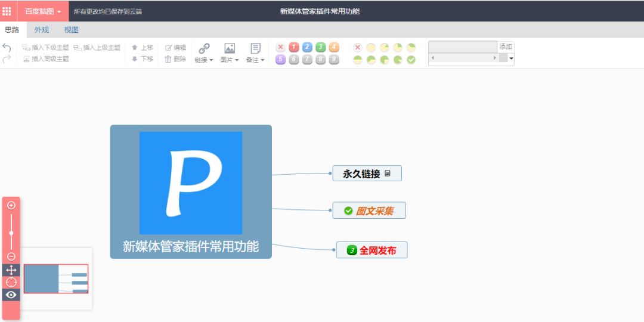644x322 pixels.
Task: Set priority 7 gray badge
Action: [307, 60]
